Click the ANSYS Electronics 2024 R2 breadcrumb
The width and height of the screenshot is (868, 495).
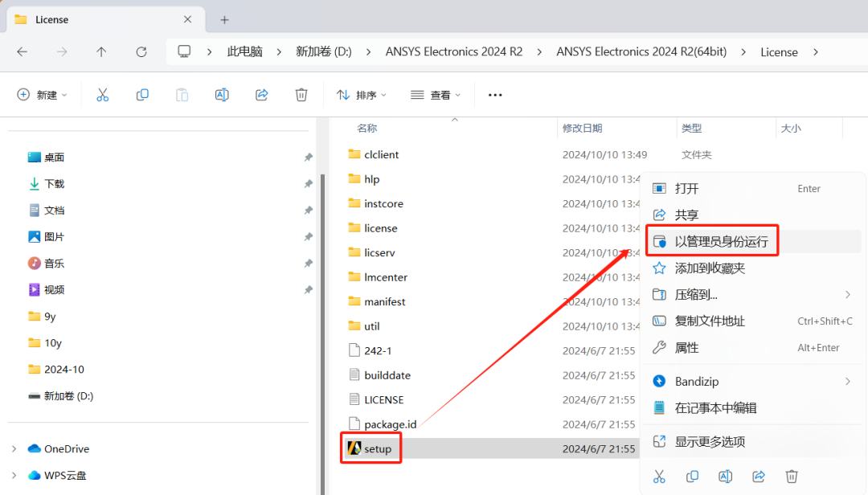(x=454, y=52)
